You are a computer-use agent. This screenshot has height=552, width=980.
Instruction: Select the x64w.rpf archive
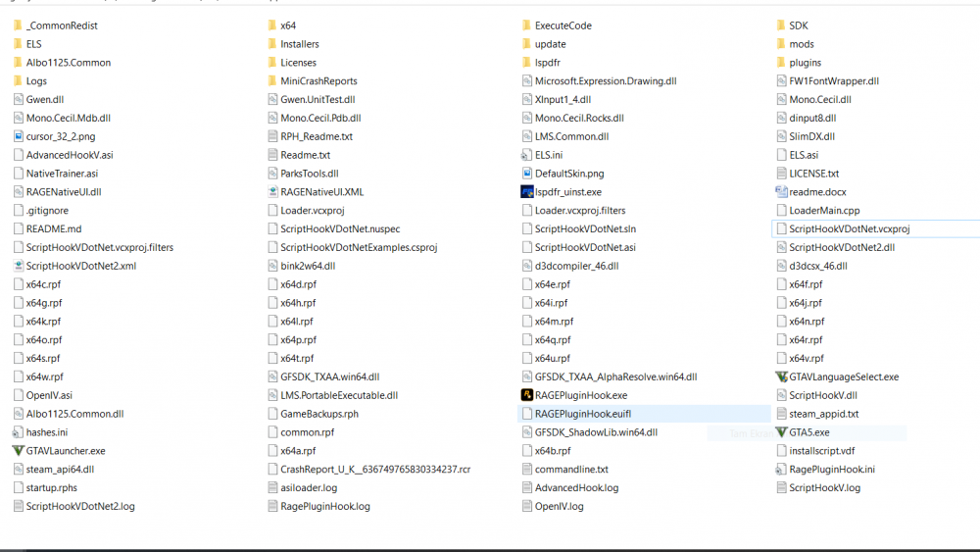pyautogui.click(x=45, y=376)
